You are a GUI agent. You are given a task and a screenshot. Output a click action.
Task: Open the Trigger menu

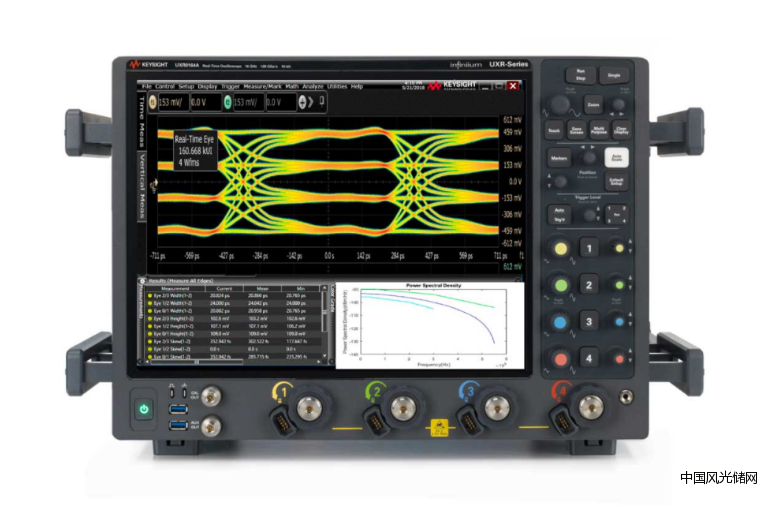pyautogui.click(x=230, y=86)
